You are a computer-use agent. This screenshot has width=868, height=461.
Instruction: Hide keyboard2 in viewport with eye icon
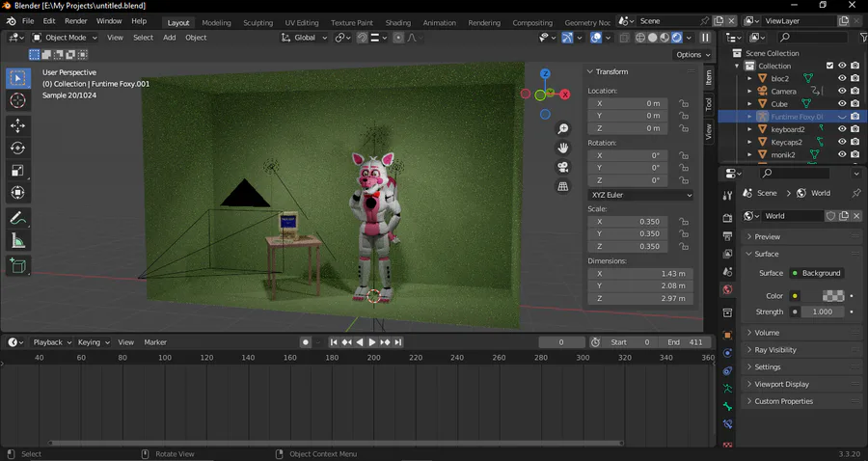tap(842, 129)
